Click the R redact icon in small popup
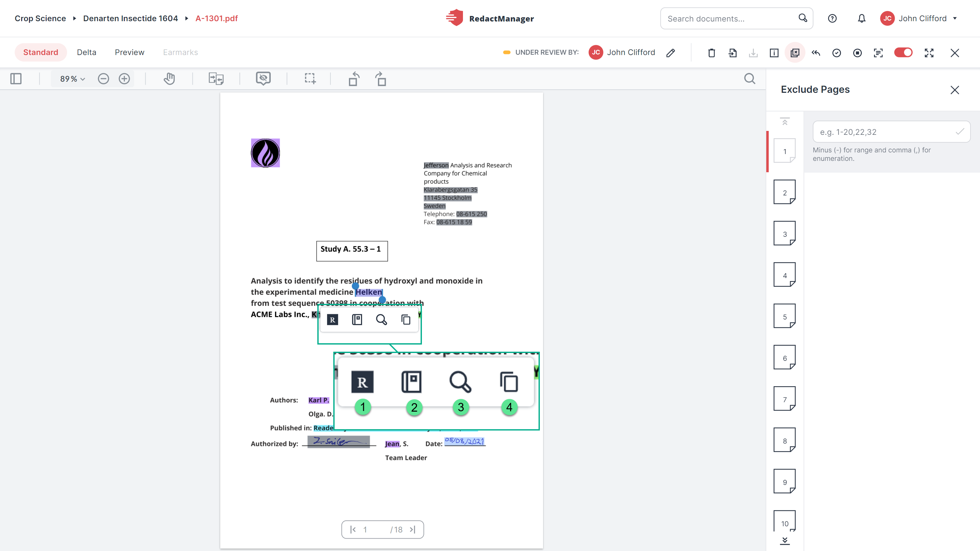The height and width of the screenshot is (551, 980). coord(332,319)
